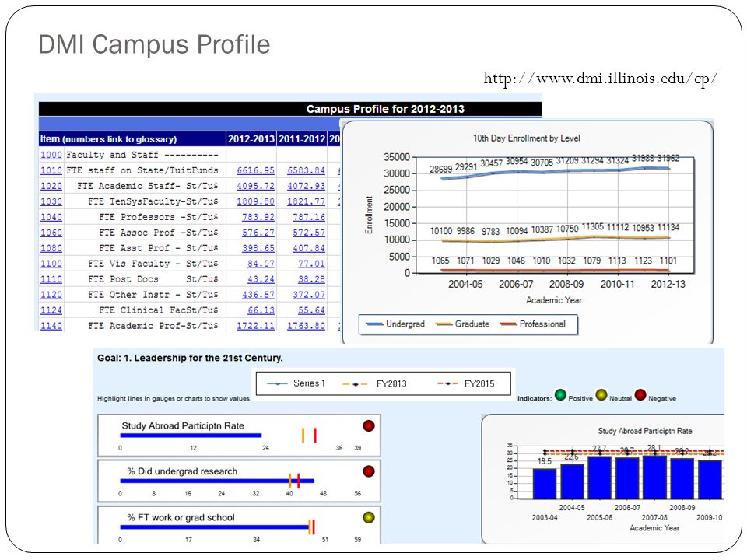This screenshot has height=560, width=747.
Task: Click the red Negative indicator icon
Action: tap(640, 395)
